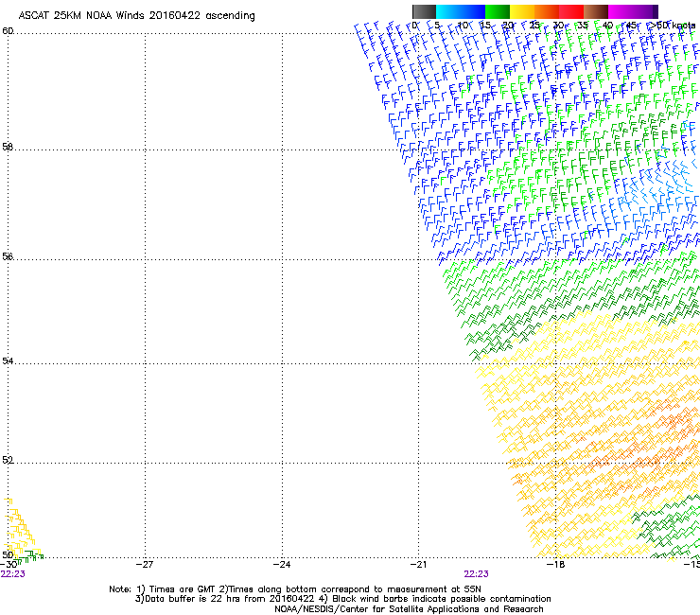Select the yellow 20-25 knots color bar segment
Screen dimensions: 700x615
tap(522, 11)
